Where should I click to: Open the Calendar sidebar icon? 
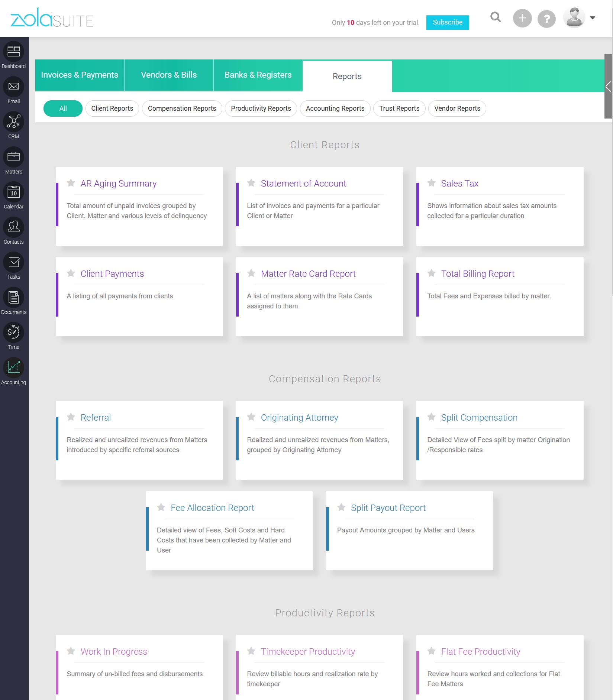(14, 192)
